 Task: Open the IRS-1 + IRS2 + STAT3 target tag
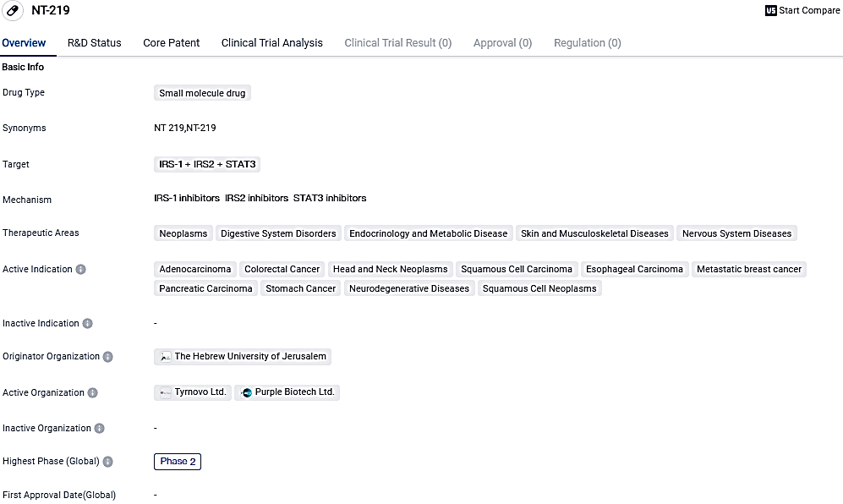click(x=207, y=165)
